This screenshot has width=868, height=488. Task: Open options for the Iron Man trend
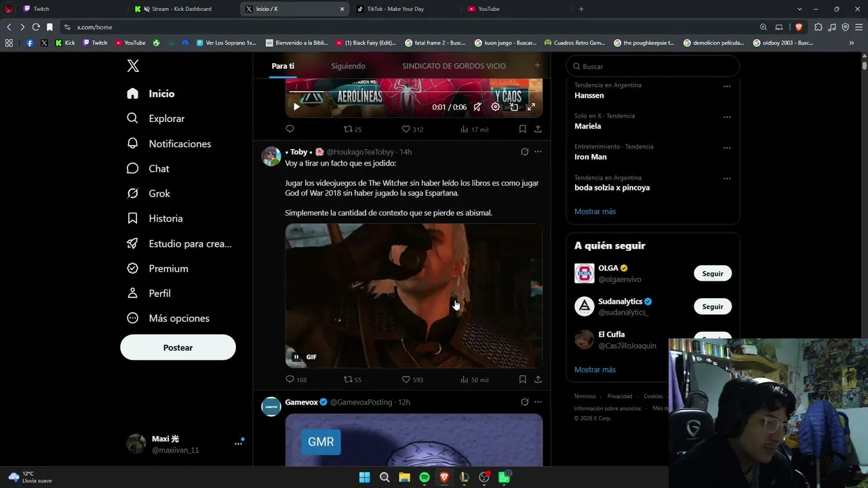(x=727, y=148)
